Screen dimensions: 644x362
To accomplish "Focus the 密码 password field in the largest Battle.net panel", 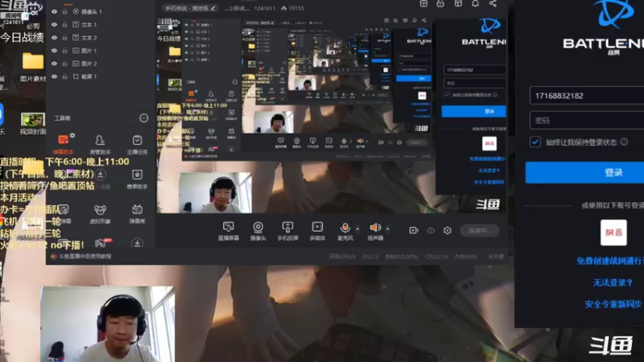I will click(x=587, y=120).
